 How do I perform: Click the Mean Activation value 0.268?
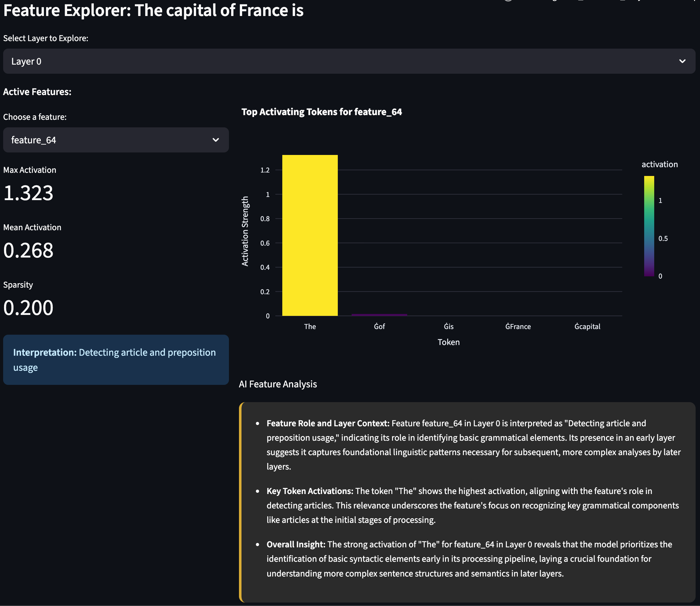(29, 251)
